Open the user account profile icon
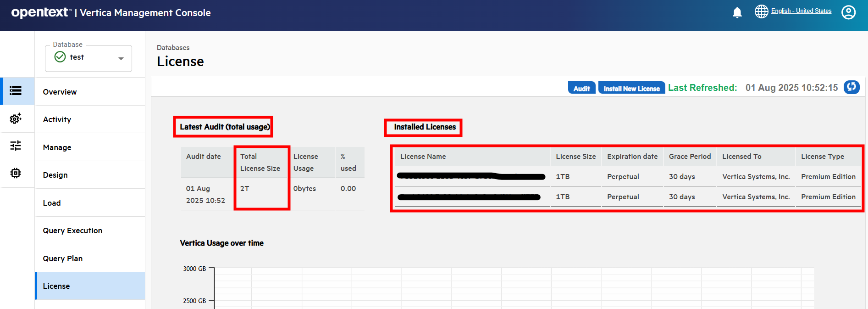 click(848, 12)
